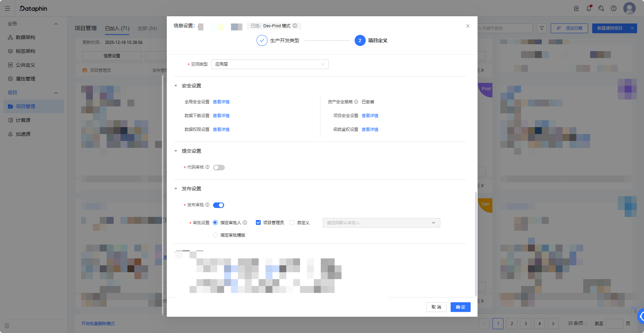Go to page 4 in pagination

(x=539, y=324)
